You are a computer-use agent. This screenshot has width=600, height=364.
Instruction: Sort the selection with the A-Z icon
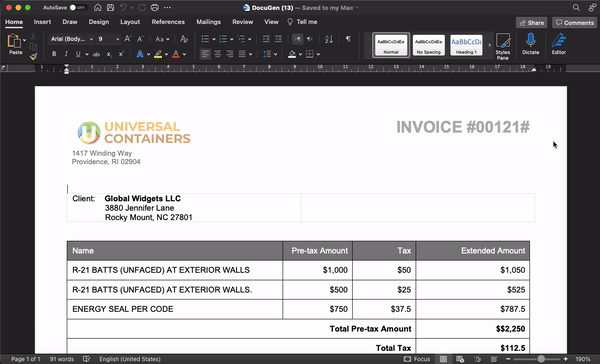329,39
